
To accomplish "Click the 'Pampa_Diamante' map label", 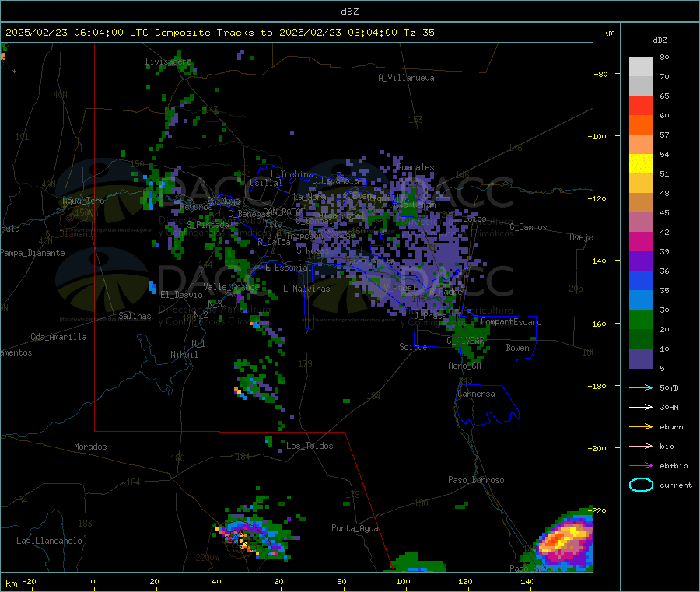I will (33, 253).
